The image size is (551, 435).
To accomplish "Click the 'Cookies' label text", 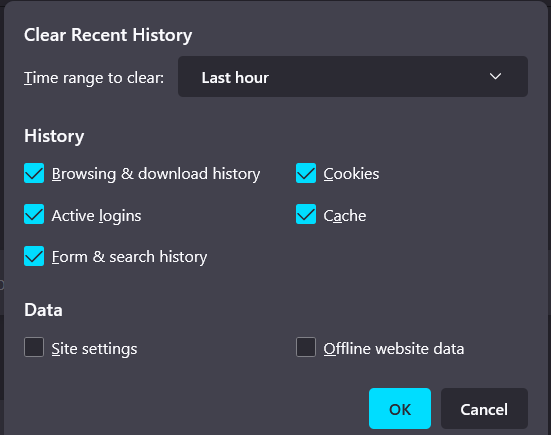I will pos(351,174).
